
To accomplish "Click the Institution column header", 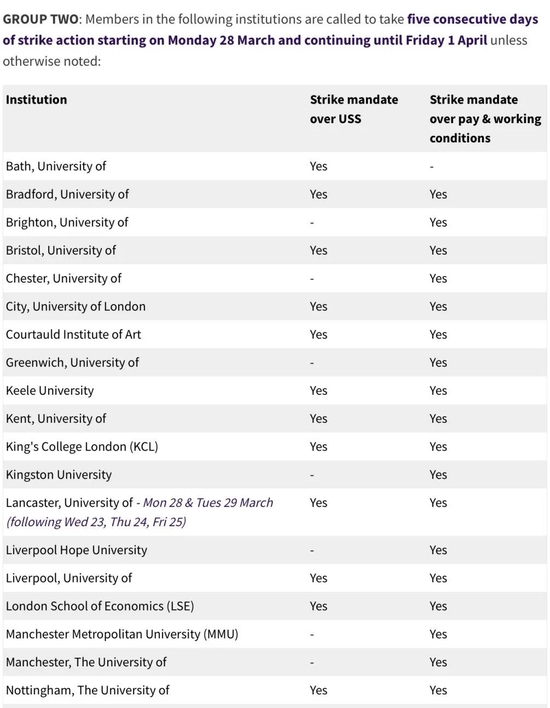I will [36, 99].
